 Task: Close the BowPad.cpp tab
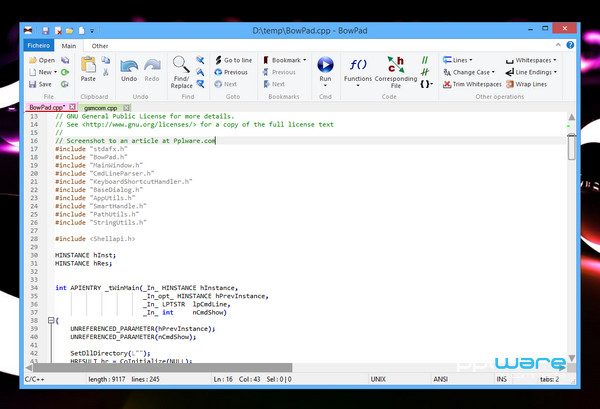(x=72, y=107)
